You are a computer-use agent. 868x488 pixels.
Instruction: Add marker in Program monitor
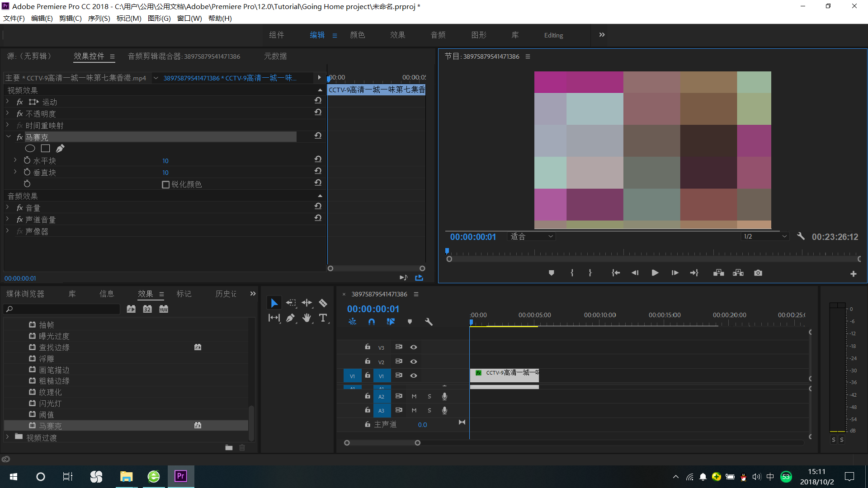click(x=551, y=273)
